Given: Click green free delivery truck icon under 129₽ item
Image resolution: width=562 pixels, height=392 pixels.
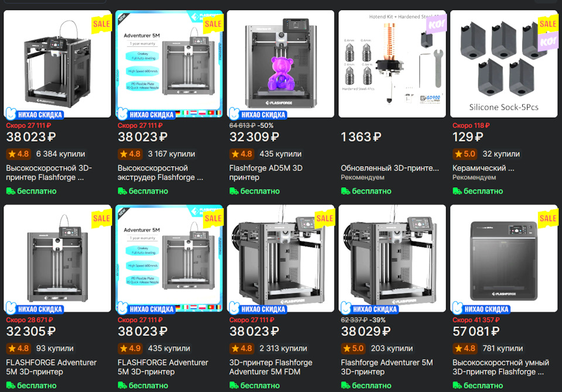Looking at the screenshot, I should [457, 191].
